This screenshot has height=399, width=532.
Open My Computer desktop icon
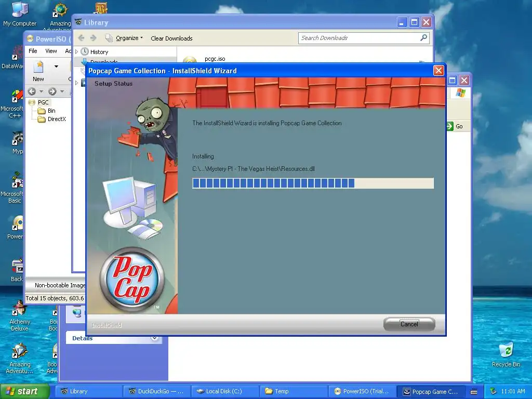click(x=20, y=14)
